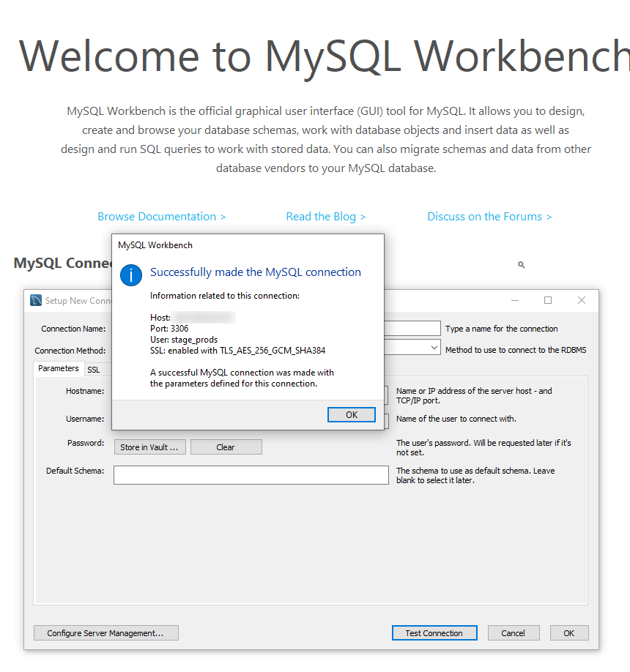Cancel the new connection setup
Viewport: 630px width, 672px height.
click(x=514, y=633)
